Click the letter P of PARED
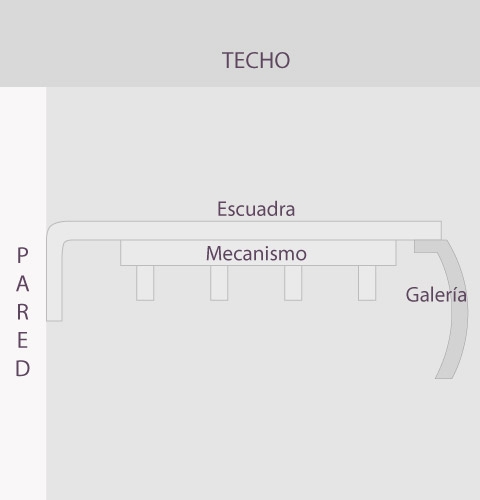The width and height of the screenshot is (480, 500). pyautogui.click(x=22, y=255)
